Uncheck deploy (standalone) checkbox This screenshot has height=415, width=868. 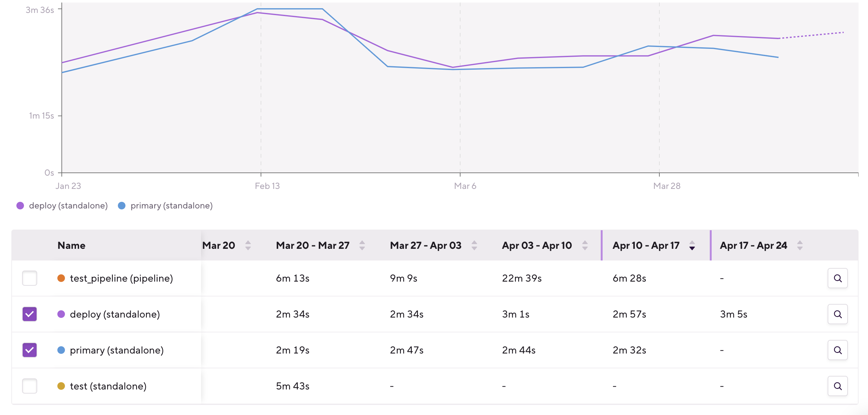30,314
